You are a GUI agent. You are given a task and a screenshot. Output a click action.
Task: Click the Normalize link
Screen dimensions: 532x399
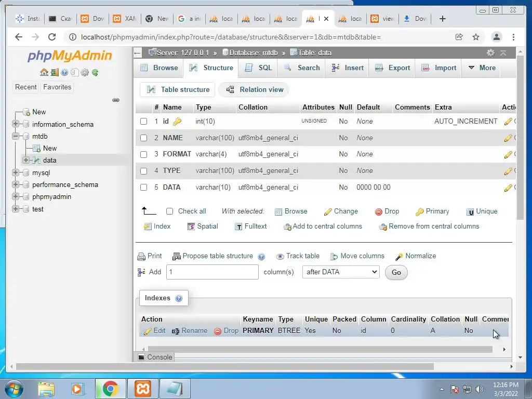416,256
